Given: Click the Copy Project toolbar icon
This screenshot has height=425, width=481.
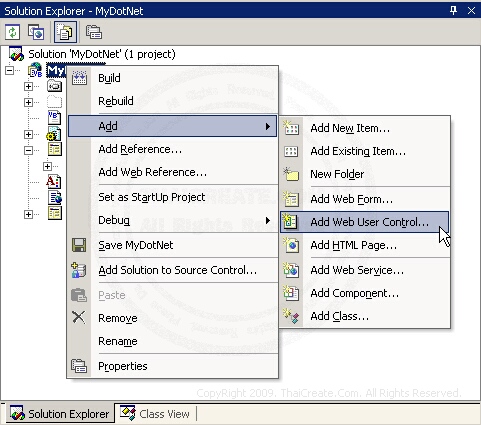Looking at the screenshot, I should [x=36, y=32].
